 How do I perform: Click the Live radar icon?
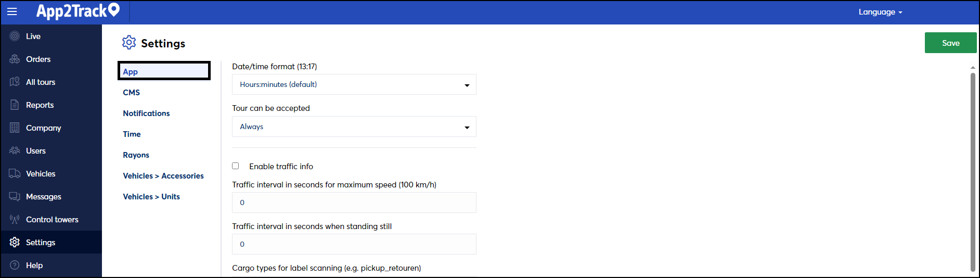pyautogui.click(x=15, y=36)
